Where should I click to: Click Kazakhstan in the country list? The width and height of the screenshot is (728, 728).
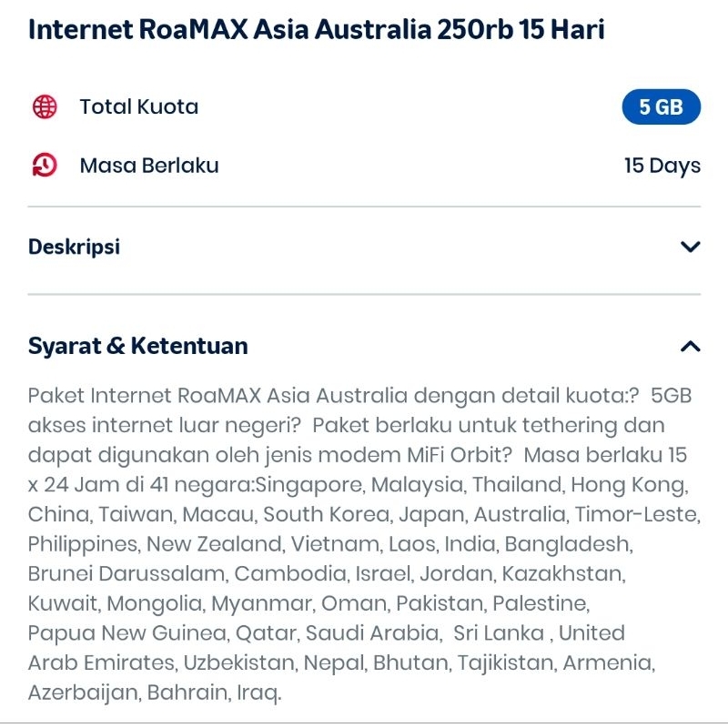pyautogui.click(x=562, y=574)
